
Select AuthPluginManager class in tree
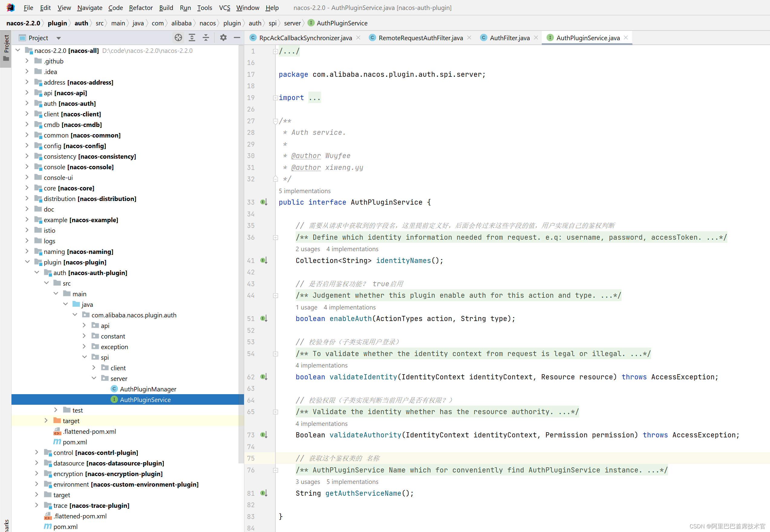[148, 389]
